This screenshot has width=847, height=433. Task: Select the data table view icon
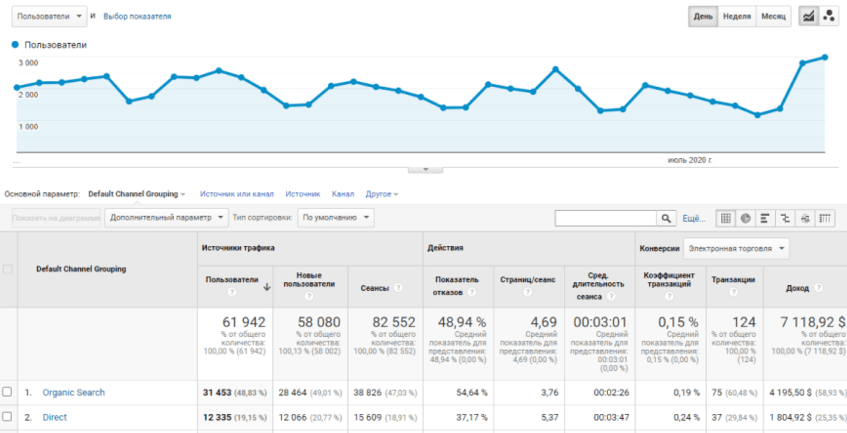click(x=726, y=218)
